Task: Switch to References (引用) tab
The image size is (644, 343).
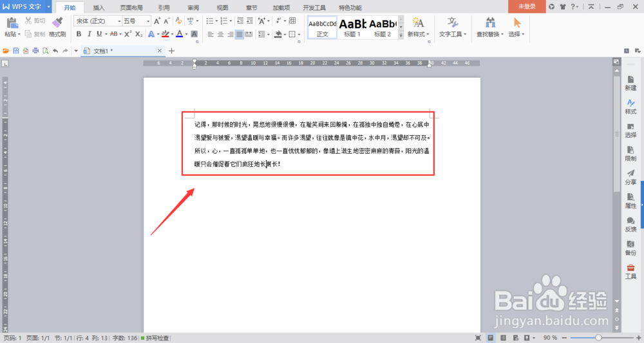Action: 164,7
